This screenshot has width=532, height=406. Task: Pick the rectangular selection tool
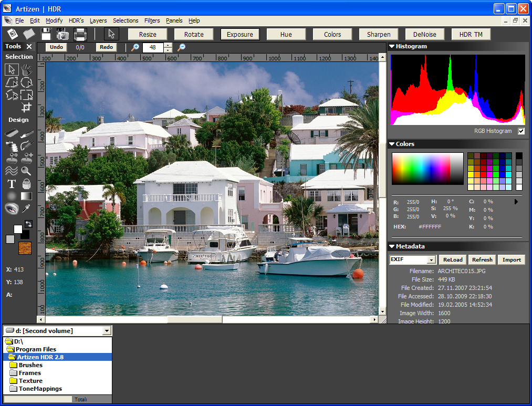tap(26, 95)
